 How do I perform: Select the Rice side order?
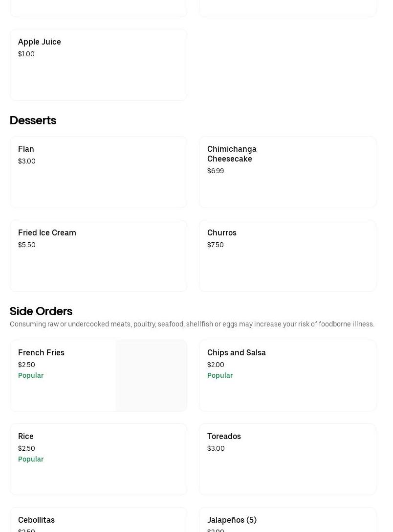point(98,459)
